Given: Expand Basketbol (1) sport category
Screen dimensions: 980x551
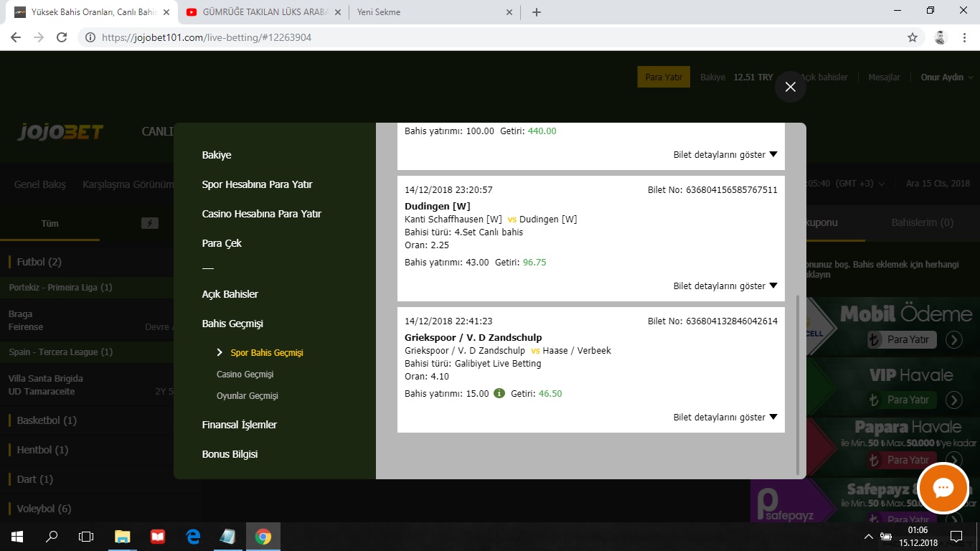Looking at the screenshot, I should point(47,420).
